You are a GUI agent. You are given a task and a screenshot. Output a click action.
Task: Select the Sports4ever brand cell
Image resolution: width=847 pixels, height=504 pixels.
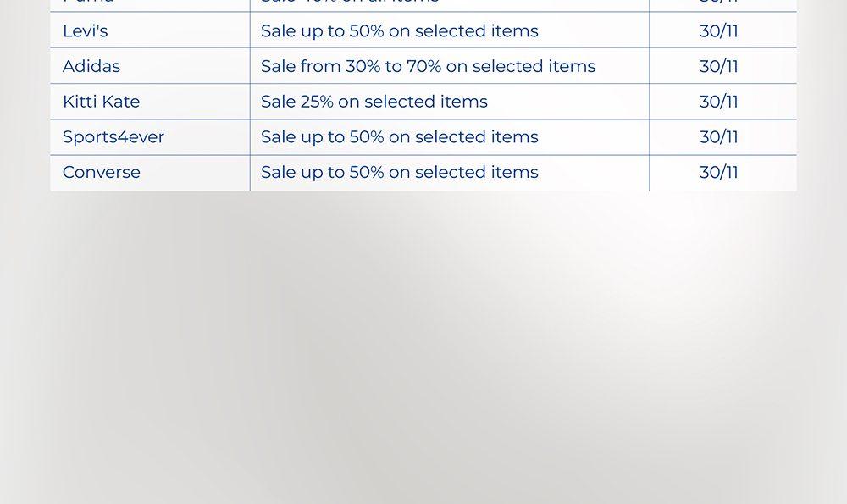113,137
